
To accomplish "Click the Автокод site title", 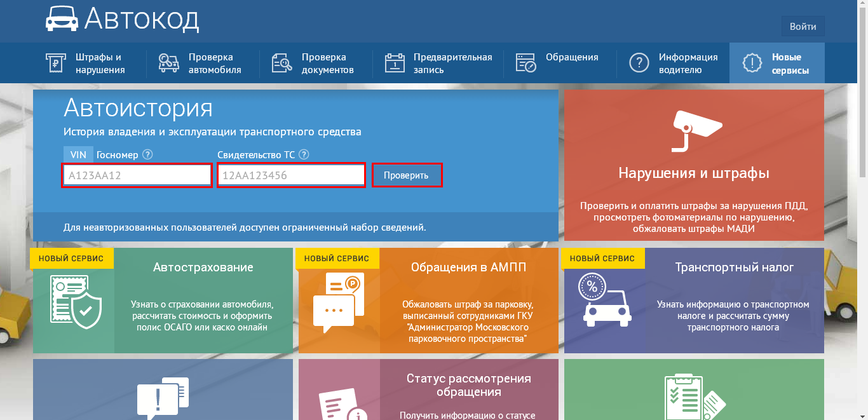I will click(142, 19).
